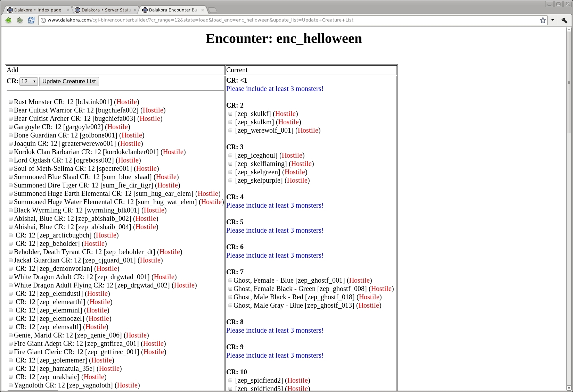Open the CR value dropdown
573x392 pixels.
[28, 82]
